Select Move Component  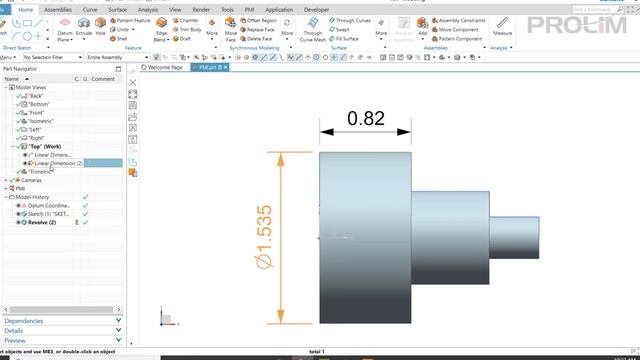tap(455, 29)
